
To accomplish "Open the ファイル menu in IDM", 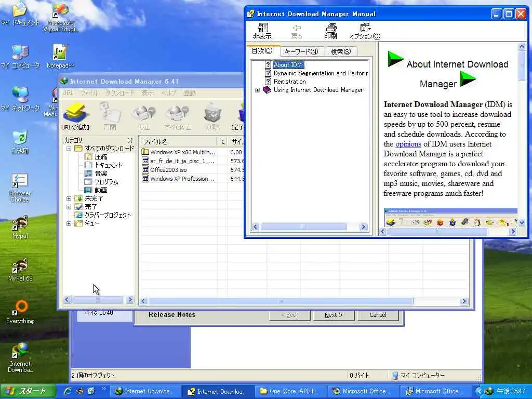I will click(89, 93).
